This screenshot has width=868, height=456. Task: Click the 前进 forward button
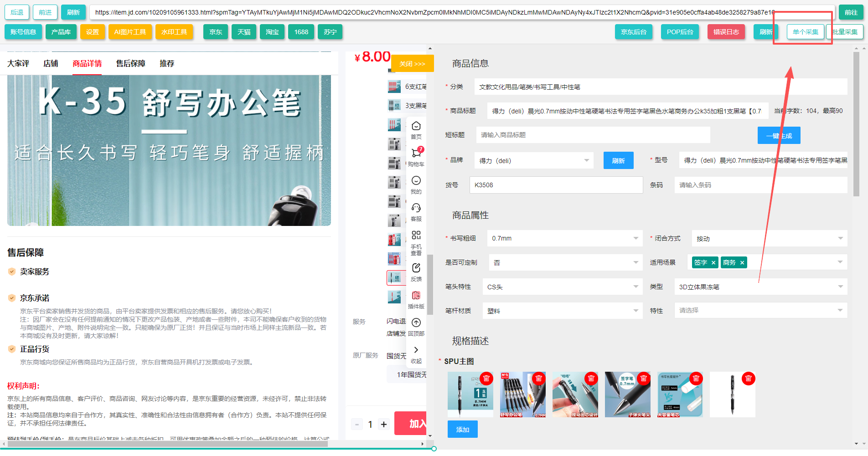[x=45, y=12]
